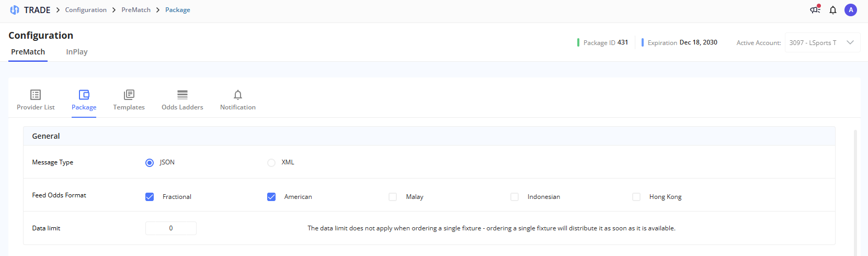Image resolution: width=868 pixels, height=256 pixels.
Task: Select the JSON message type
Action: [x=150, y=163]
